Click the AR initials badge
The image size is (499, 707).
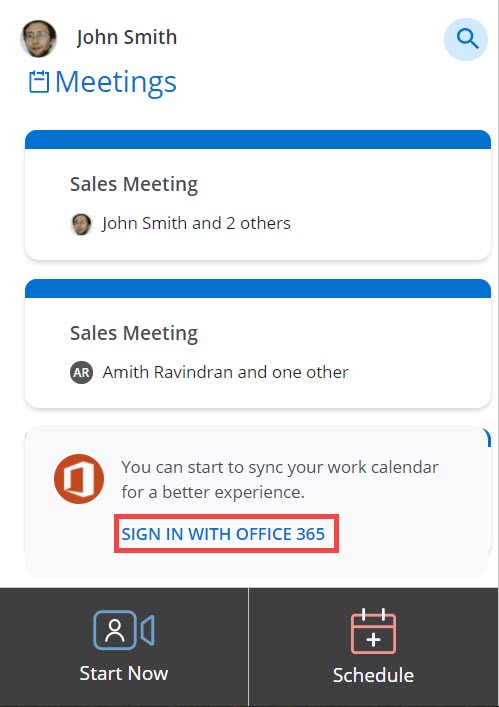pos(81,373)
